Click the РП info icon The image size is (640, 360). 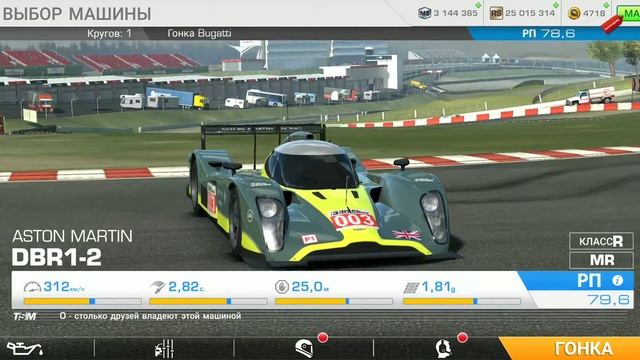pos(618,280)
